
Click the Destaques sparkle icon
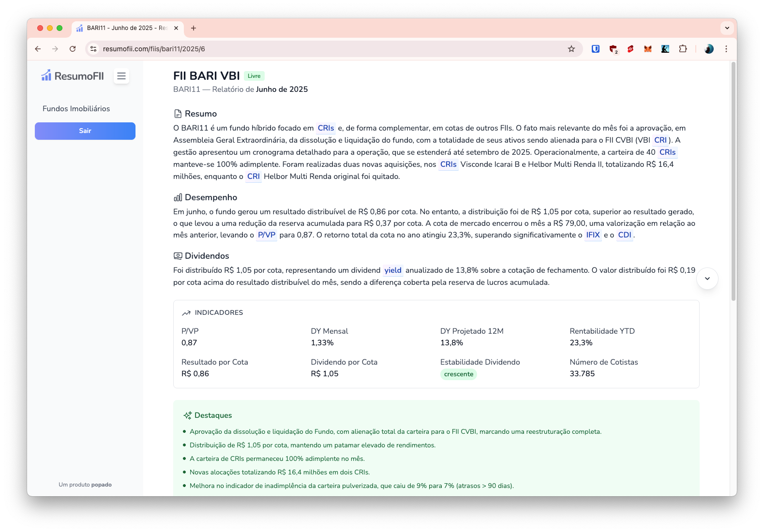(188, 415)
